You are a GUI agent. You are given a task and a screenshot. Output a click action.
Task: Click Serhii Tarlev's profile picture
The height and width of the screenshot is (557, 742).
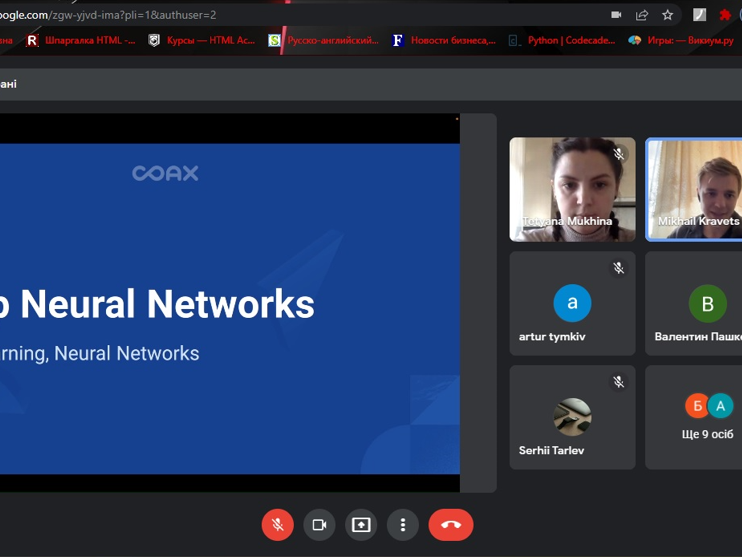click(x=572, y=417)
